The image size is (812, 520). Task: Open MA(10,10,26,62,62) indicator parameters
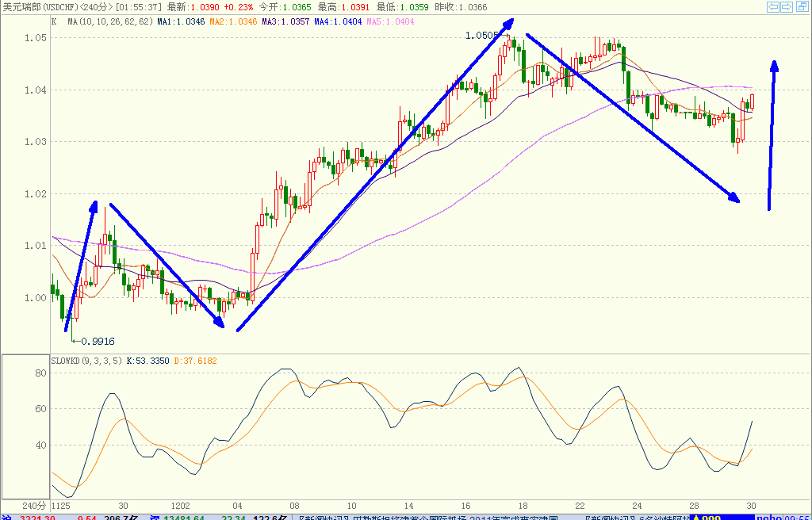tap(110, 21)
